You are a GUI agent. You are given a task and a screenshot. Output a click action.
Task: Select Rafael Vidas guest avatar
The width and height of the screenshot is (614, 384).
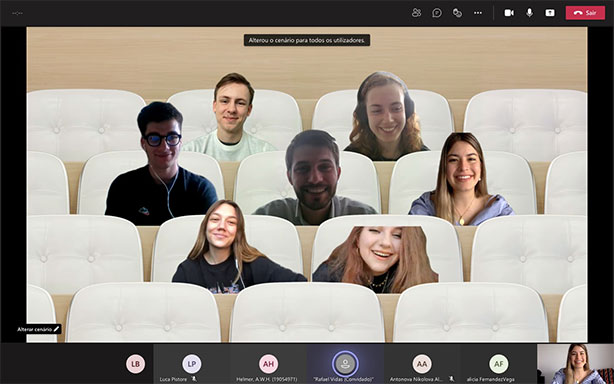[345, 364]
